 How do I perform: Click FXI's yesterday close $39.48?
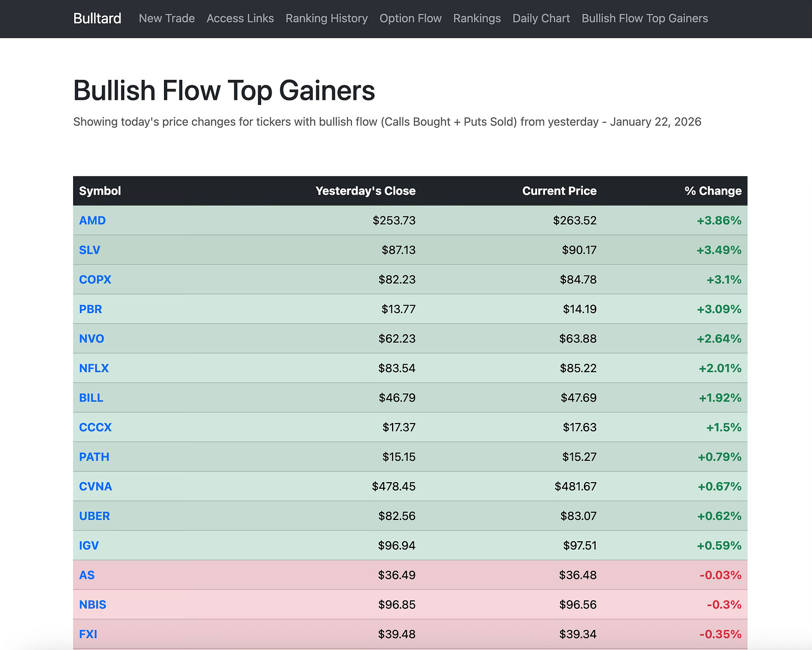pyautogui.click(x=397, y=634)
